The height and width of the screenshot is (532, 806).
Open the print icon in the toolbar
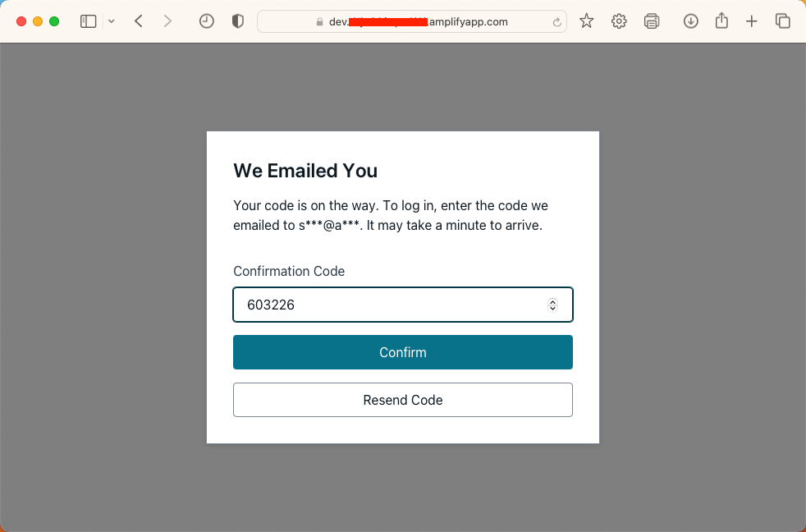click(652, 21)
